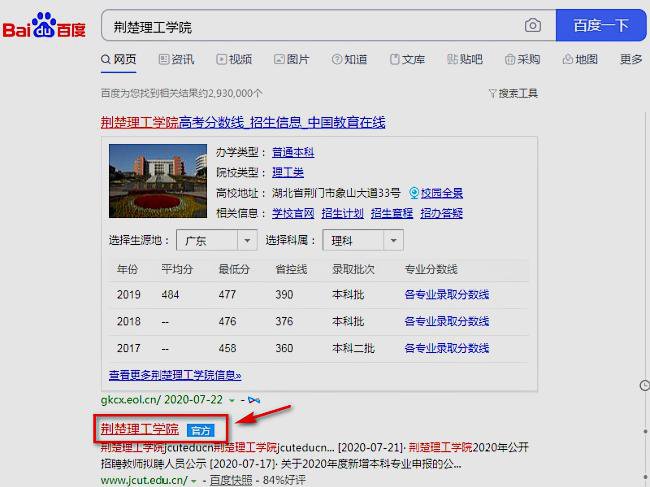Click blue icon after gkcx.eol.cn date
This screenshot has height=487, width=650.
[x=254, y=400]
